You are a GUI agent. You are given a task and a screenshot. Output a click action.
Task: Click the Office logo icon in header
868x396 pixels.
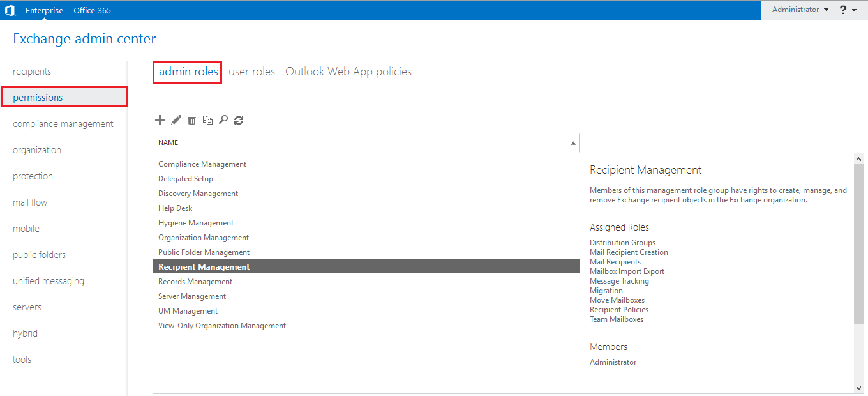click(x=10, y=10)
